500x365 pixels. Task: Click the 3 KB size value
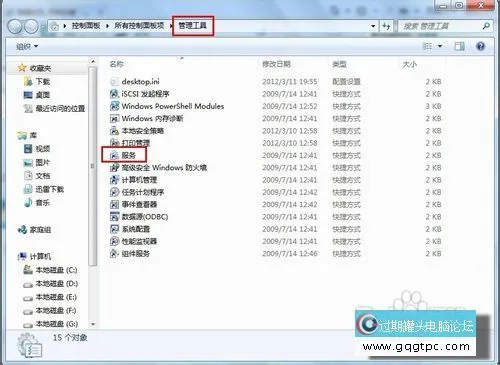pyautogui.click(x=433, y=106)
